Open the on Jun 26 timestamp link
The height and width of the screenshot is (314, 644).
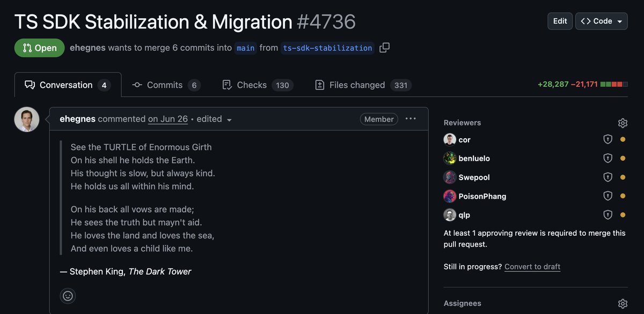coord(168,119)
